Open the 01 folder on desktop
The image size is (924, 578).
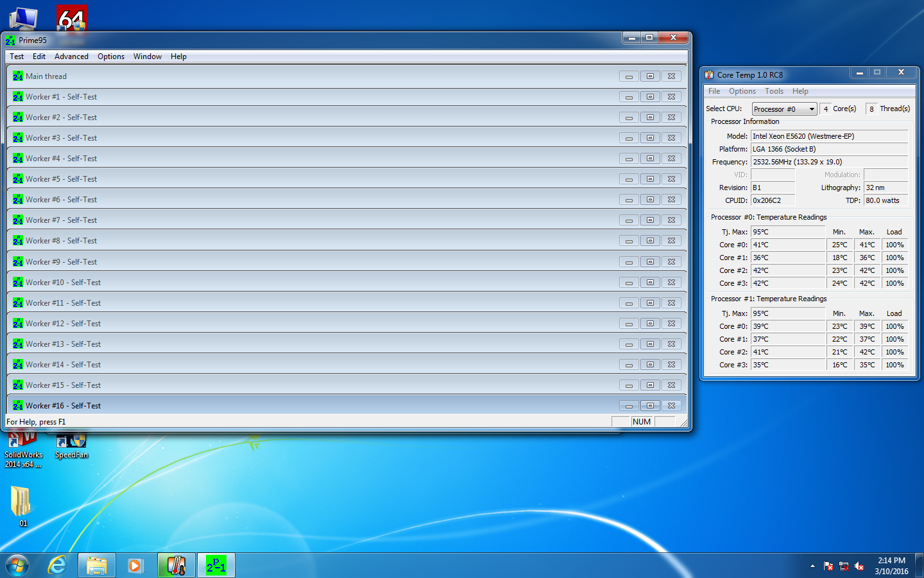(21, 507)
